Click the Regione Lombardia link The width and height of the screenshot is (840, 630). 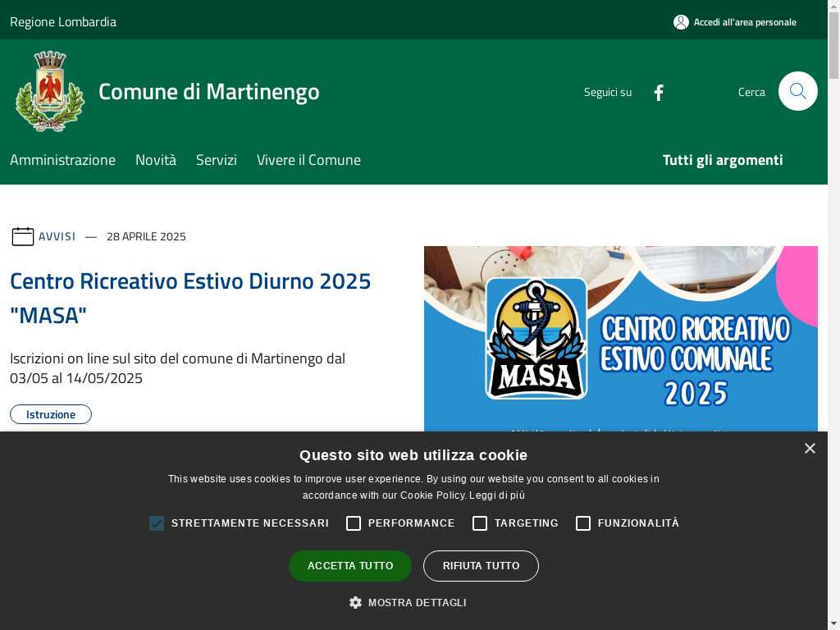click(63, 22)
